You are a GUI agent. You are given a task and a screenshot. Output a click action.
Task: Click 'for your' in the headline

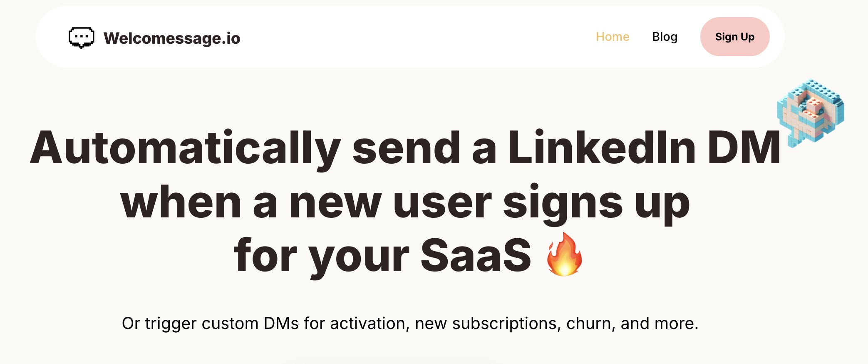[321, 255]
